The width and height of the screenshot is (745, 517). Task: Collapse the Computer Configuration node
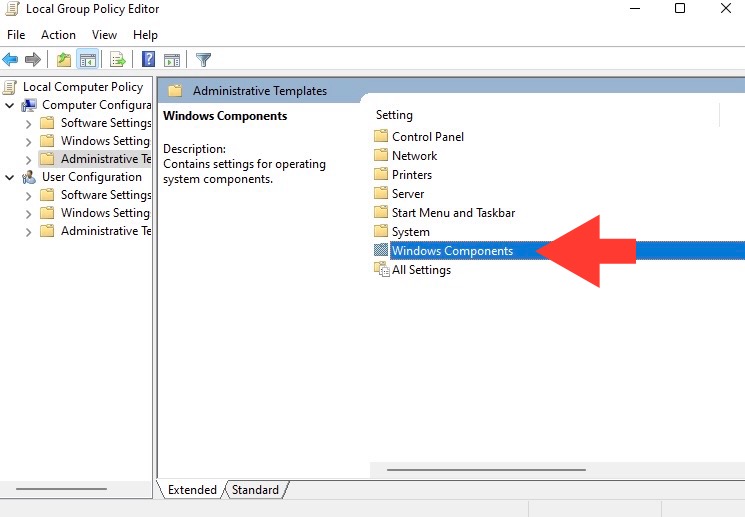(10, 105)
